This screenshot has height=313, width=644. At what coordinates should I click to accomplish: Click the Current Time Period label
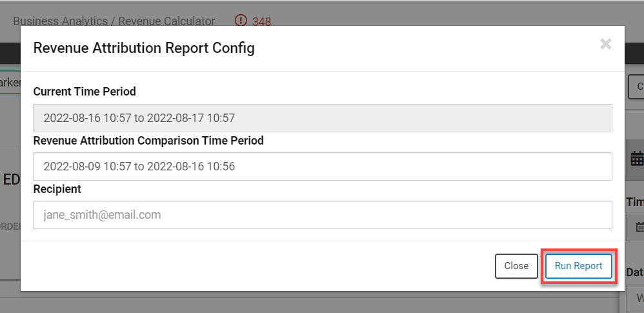point(85,92)
